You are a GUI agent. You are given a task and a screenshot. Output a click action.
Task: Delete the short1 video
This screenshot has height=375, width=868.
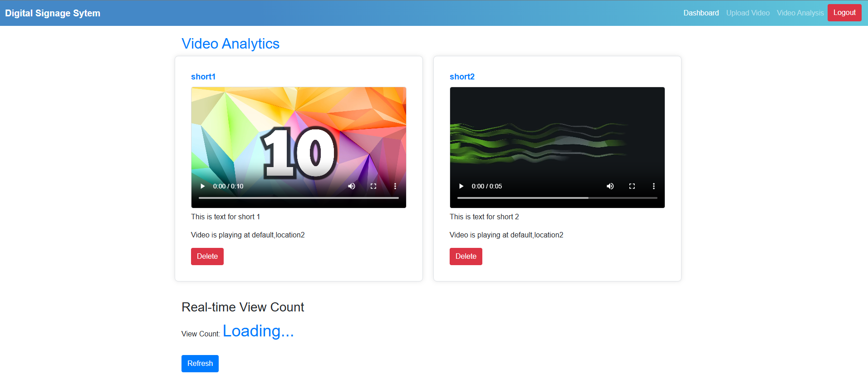207,257
